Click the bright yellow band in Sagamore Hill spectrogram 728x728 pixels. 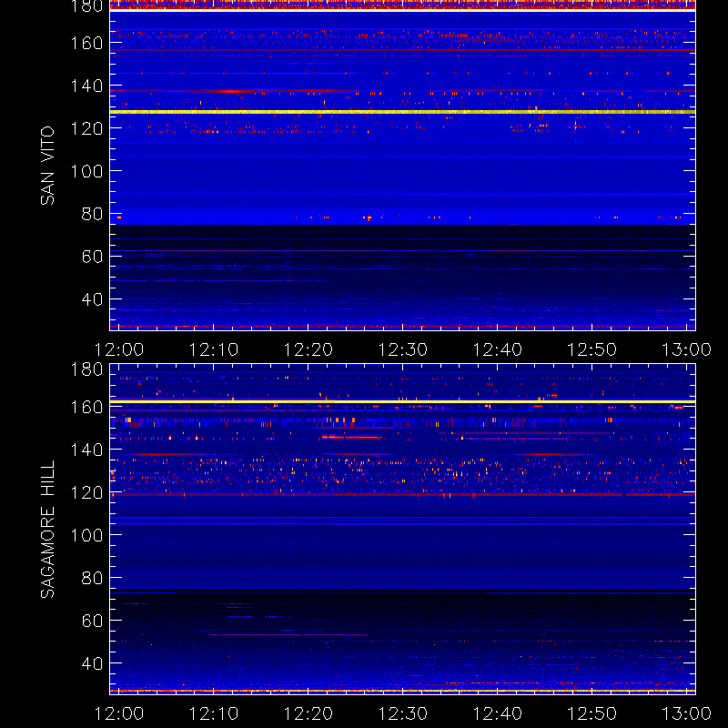[x=402, y=401]
